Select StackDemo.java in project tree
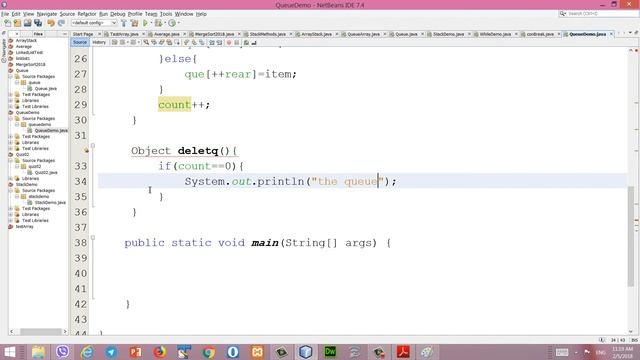 tap(50, 202)
